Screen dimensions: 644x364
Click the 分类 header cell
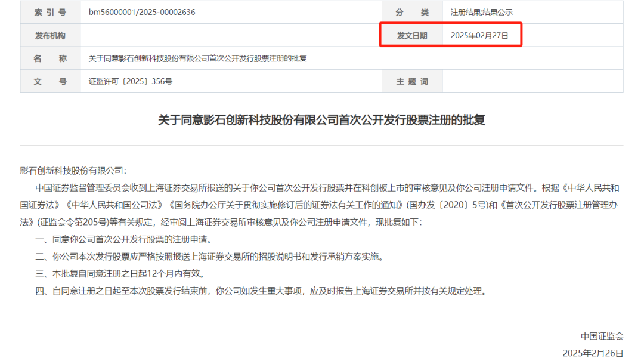(412, 13)
